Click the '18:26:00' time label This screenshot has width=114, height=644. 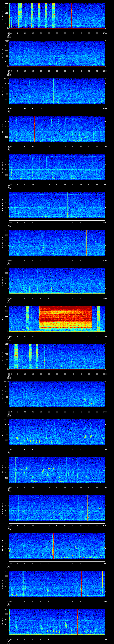pyautogui.click(x=9, y=412)
